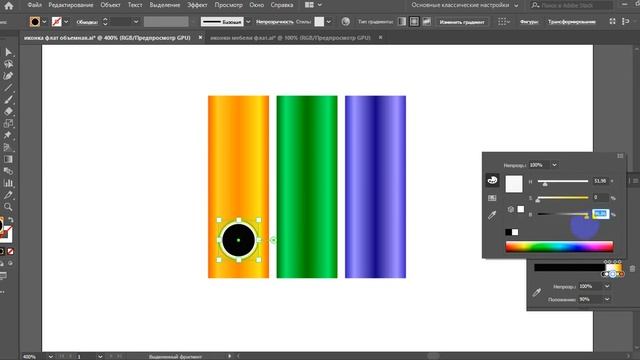Viewport: 640px width, 360px height.
Task: Open the zoom level dropdown
Action: (50, 357)
